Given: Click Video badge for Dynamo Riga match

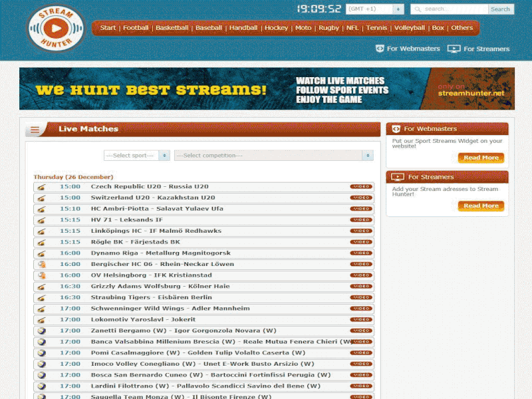Looking at the screenshot, I should [361, 253].
